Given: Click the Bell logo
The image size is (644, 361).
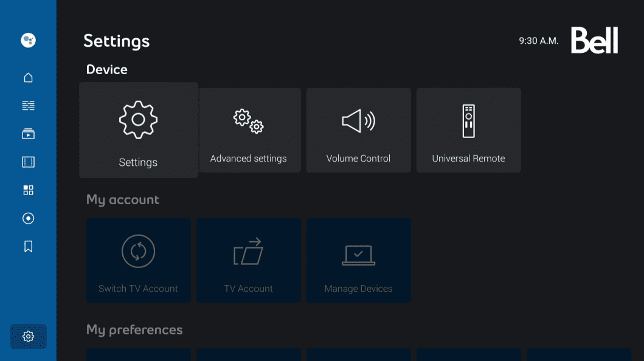Looking at the screenshot, I should coord(594,41).
